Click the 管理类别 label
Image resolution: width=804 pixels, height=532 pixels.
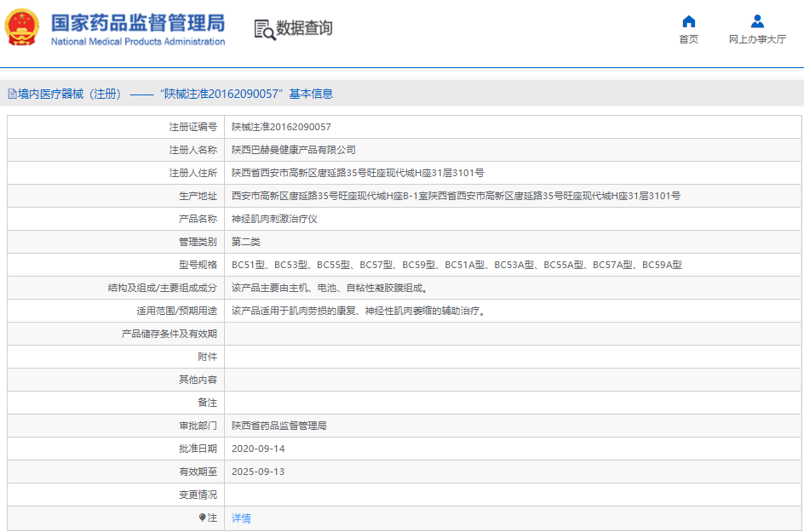[x=198, y=242]
